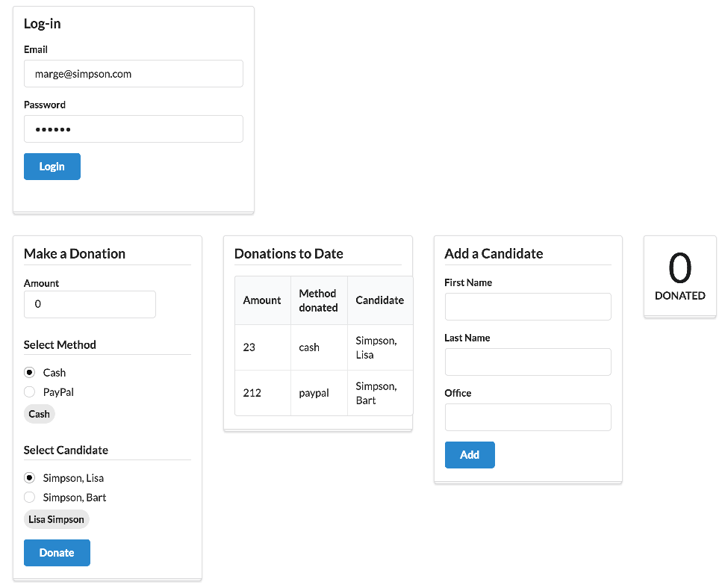Click the Candidate column header
The height and width of the screenshot is (585, 728).
tap(379, 300)
